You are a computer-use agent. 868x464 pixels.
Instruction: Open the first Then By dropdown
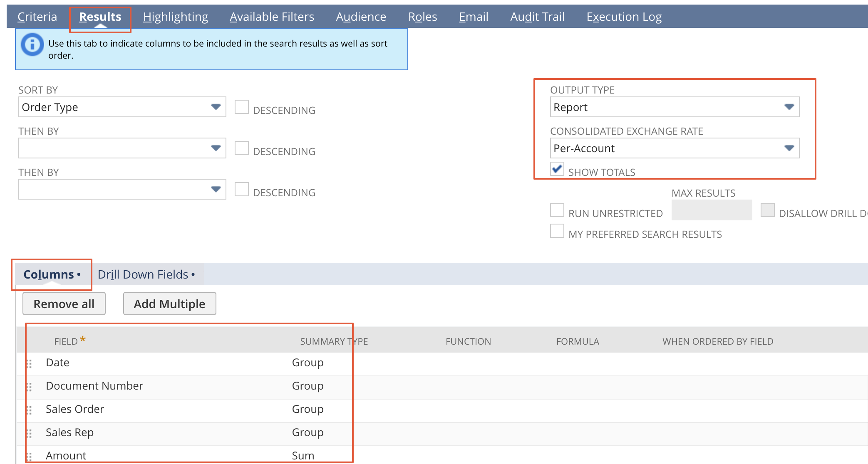click(122, 148)
